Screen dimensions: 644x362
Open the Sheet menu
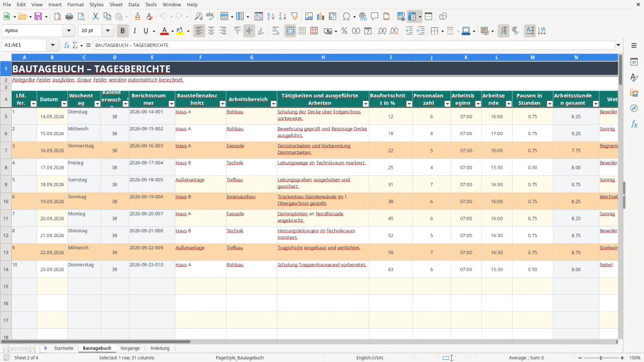(x=116, y=4)
